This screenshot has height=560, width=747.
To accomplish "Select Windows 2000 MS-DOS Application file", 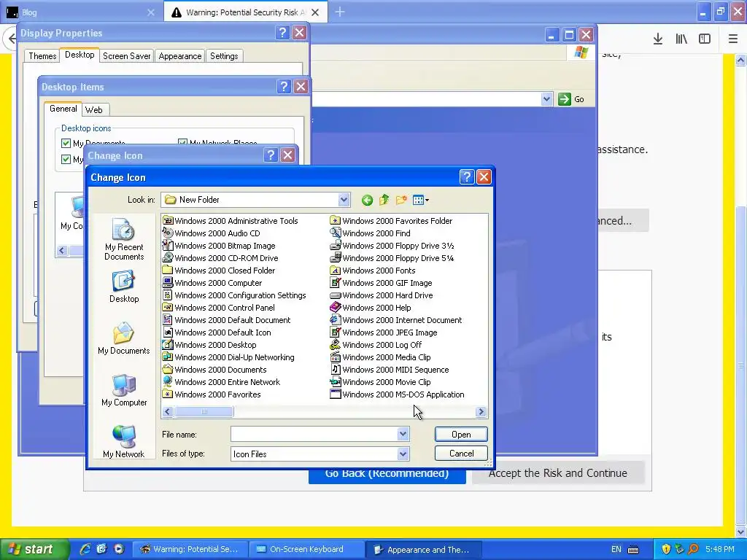I will [x=398, y=394].
